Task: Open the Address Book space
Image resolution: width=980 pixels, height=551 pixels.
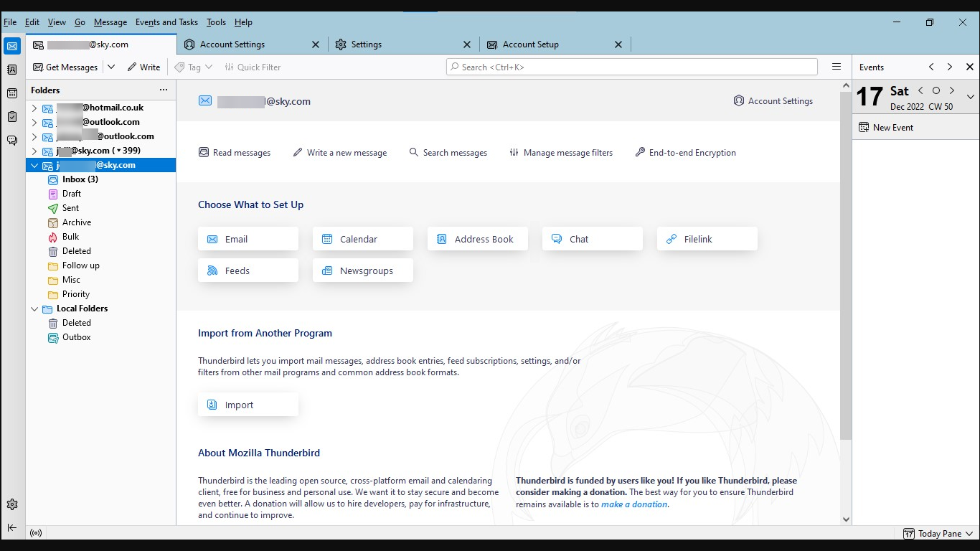Action: click(11, 70)
